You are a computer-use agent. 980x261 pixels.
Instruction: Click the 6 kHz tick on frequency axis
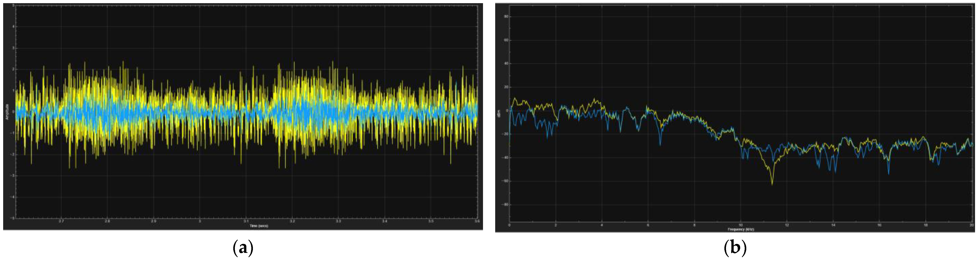[648, 225]
